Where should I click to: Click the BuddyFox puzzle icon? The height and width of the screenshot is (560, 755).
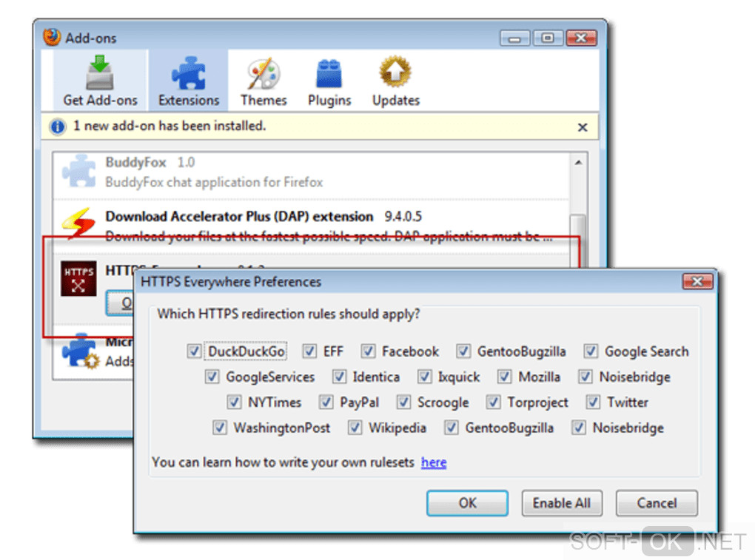click(x=79, y=172)
